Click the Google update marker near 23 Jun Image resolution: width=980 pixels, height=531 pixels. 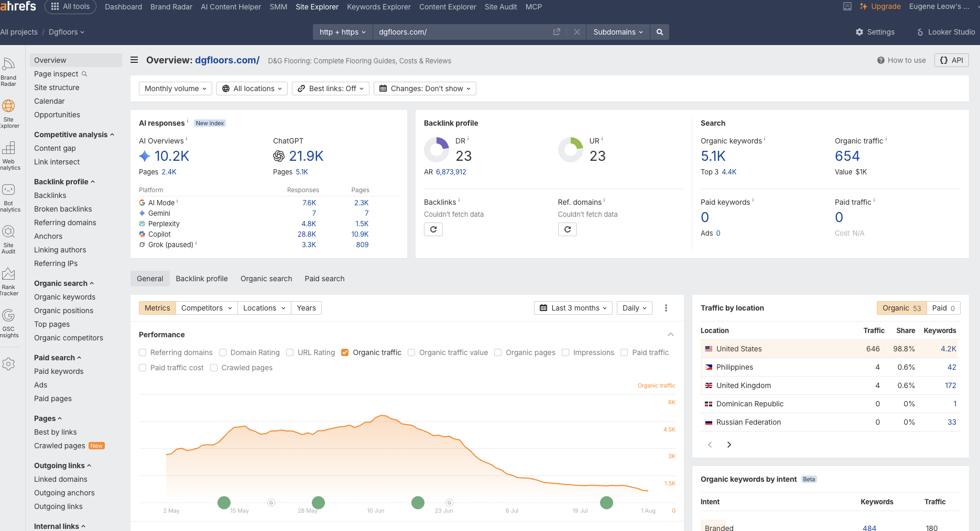pyautogui.click(x=449, y=503)
